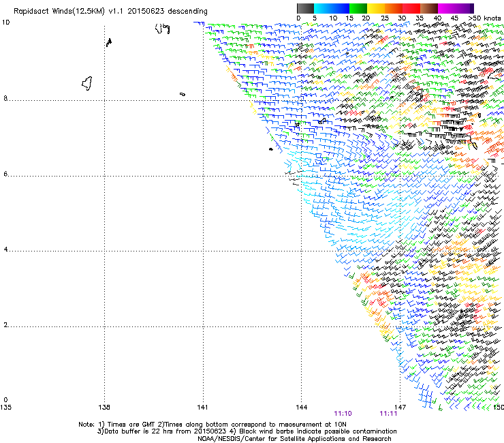Click the brown 35-40 knots color band
The width and height of the screenshot is (504, 443).
tap(429, 8)
